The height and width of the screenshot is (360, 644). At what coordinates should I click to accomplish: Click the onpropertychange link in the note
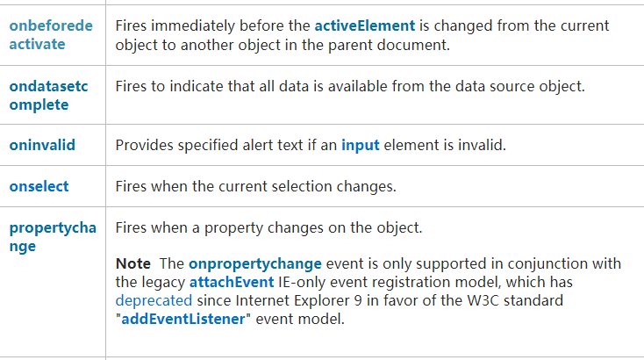[x=255, y=263]
